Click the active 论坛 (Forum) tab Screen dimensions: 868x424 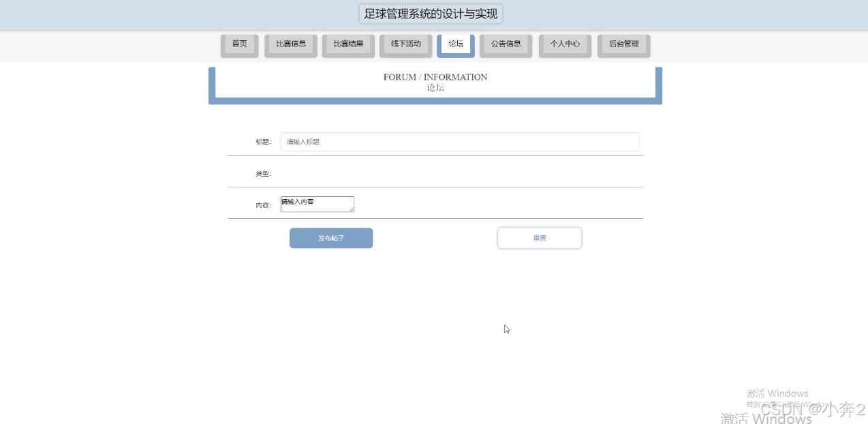pyautogui.click(x=455, y=44)
